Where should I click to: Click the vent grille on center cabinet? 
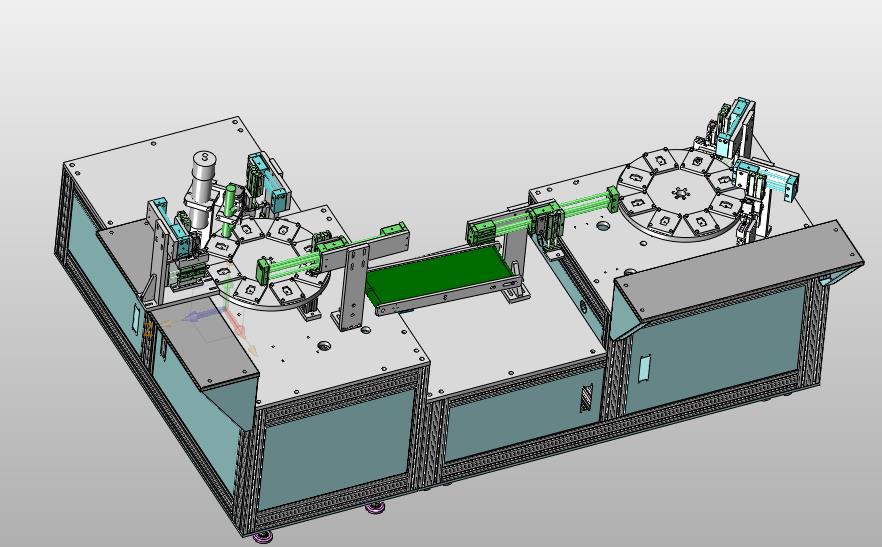tap(586, 397)
